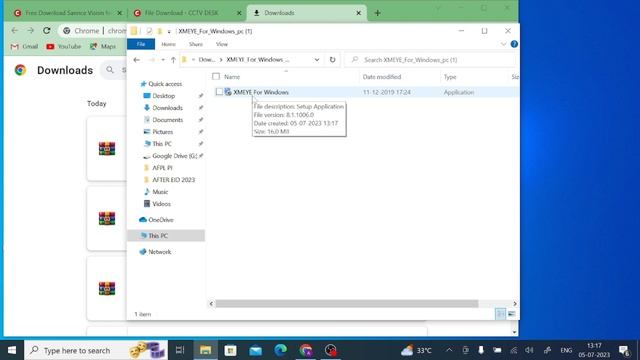Open the quick access toolbar dropdown

tap(169, 31)
